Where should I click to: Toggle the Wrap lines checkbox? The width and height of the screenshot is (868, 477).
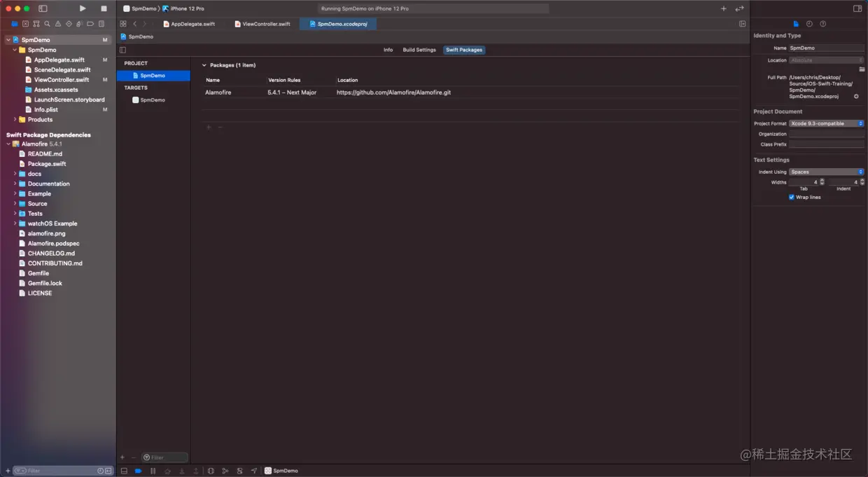[x=792, y=197]
